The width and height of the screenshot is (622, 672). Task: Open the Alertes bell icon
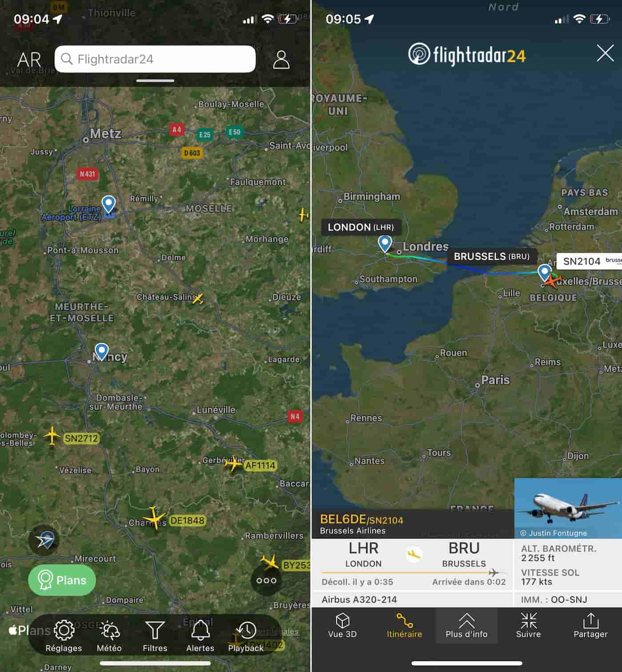(x=200, y=636)
